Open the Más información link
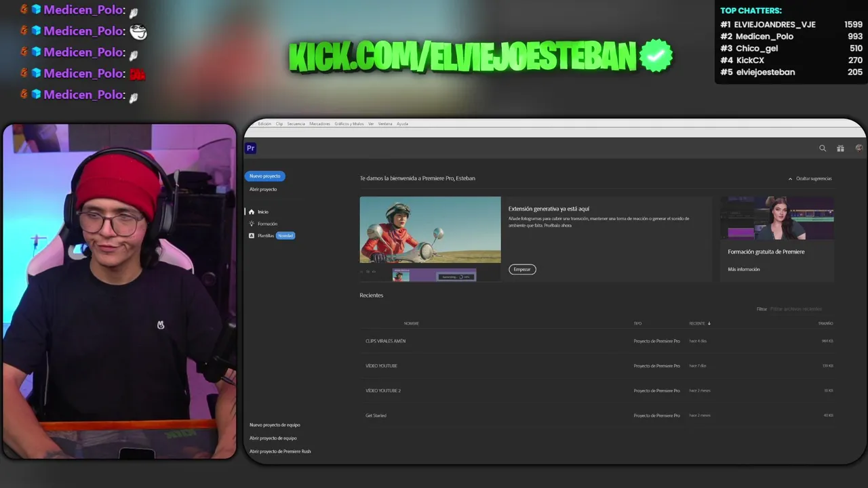 coord(744,270)
